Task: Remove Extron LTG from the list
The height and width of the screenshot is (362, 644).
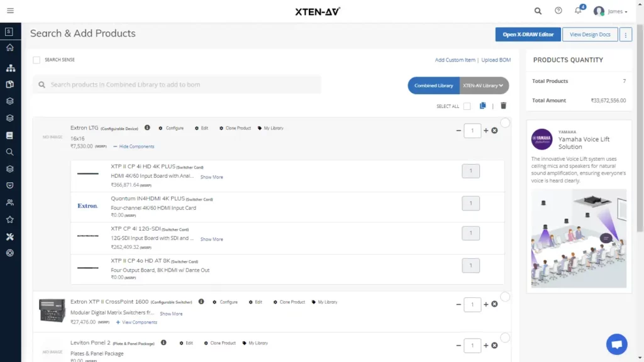Action: click(494, 131)
